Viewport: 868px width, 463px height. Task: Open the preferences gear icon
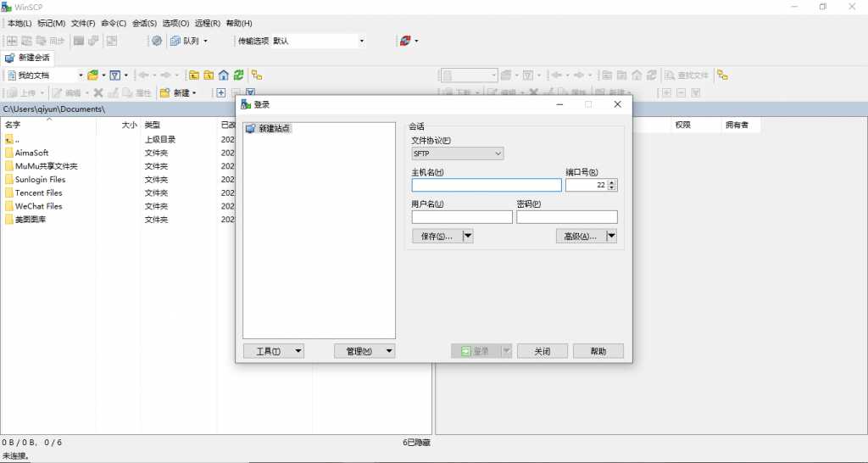157,41
